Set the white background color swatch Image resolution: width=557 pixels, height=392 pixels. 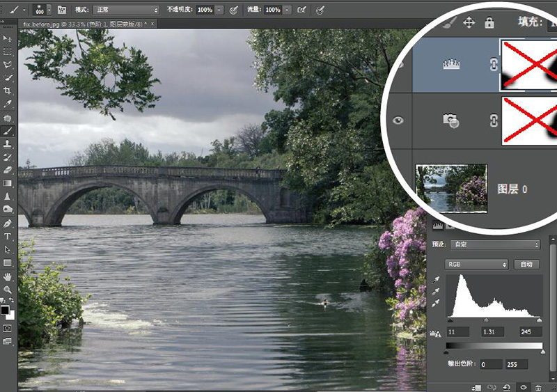coord(11,315)
